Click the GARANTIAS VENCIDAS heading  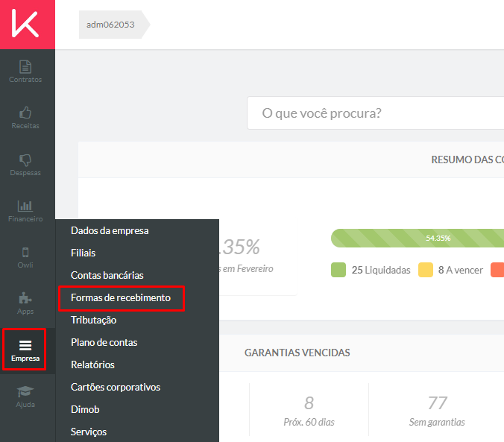pos(297,353)
